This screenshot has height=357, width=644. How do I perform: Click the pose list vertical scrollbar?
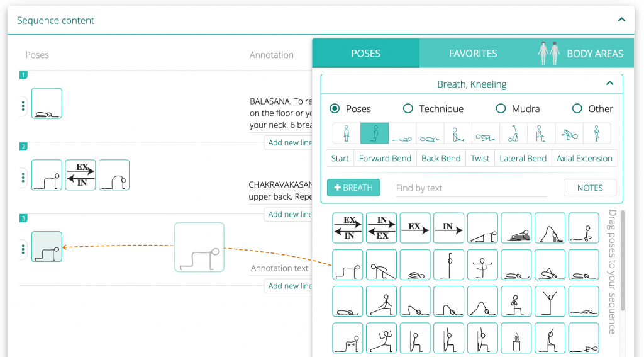pyautogui.click(x=623, y=264)
